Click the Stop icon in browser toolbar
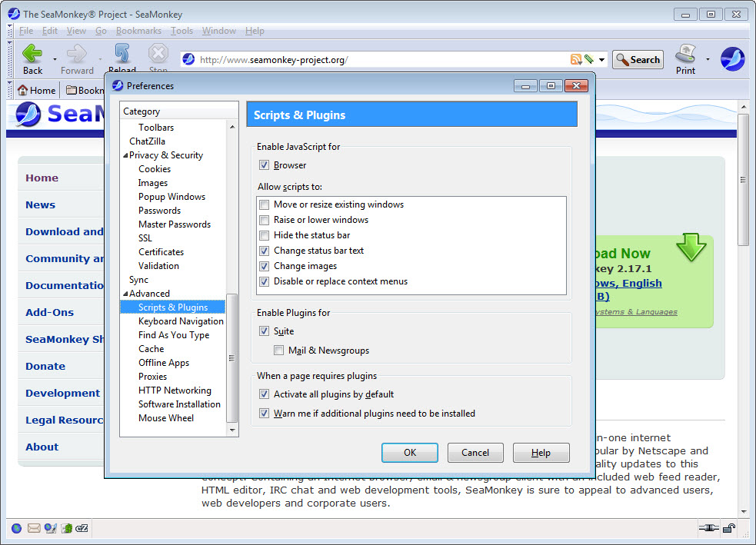The image size is (756, 545). pyautogui.click(x=158, y=52)
